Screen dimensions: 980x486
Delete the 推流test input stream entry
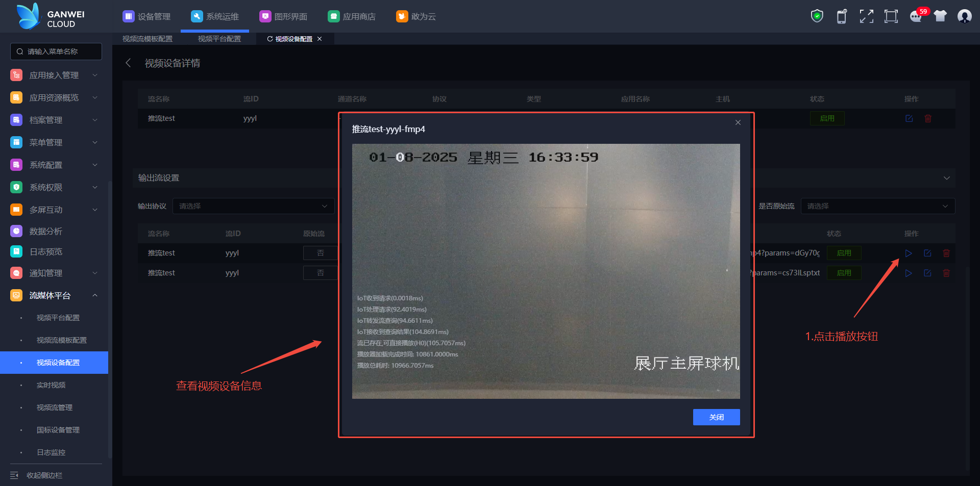[x=928, y=118]
